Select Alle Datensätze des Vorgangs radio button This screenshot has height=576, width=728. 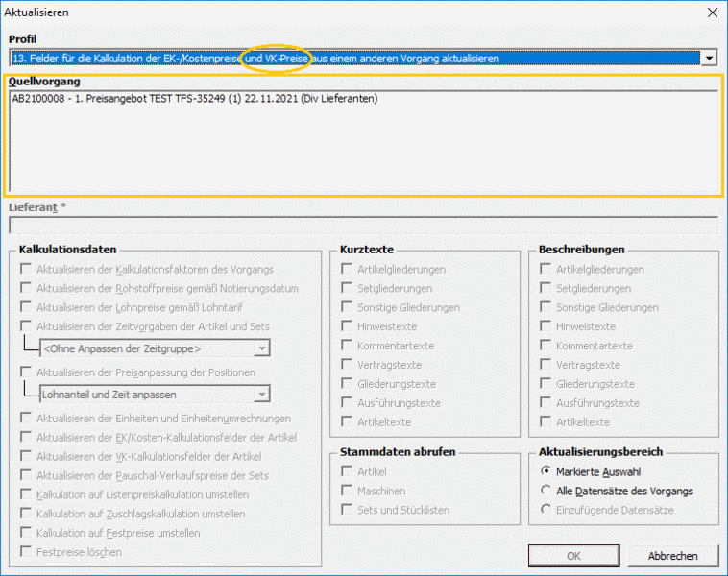click(546, 491)
